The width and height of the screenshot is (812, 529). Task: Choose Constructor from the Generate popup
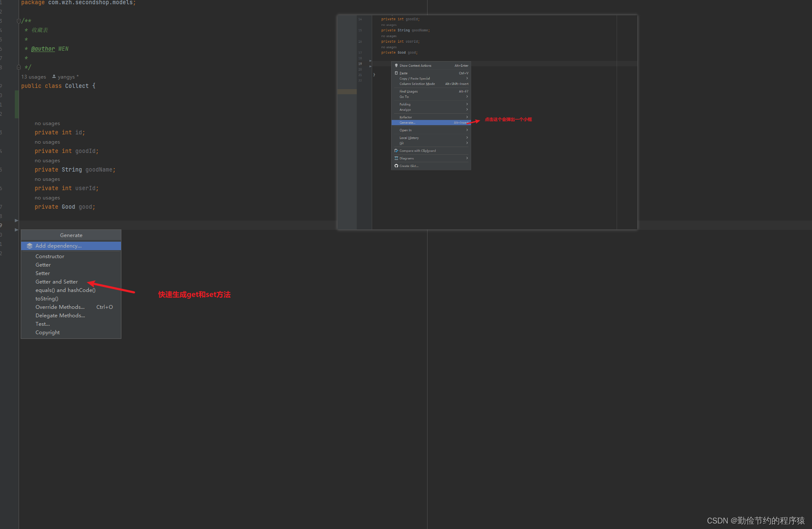point(71,256)
